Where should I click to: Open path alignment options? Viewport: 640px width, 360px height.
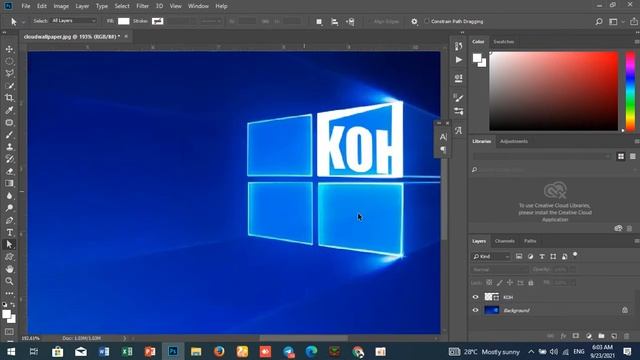pos(335,22)
